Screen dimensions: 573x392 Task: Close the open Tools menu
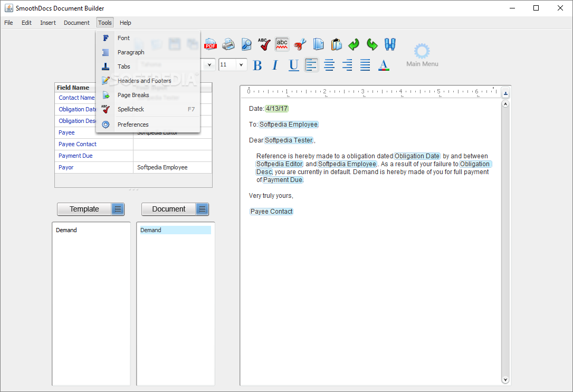click(x=105, y=23)
